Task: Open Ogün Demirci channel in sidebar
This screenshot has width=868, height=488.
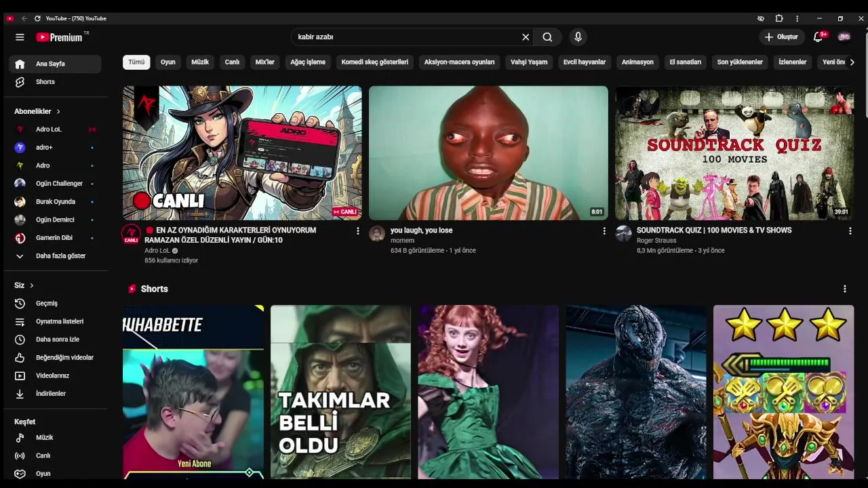Action: [55, 220]
